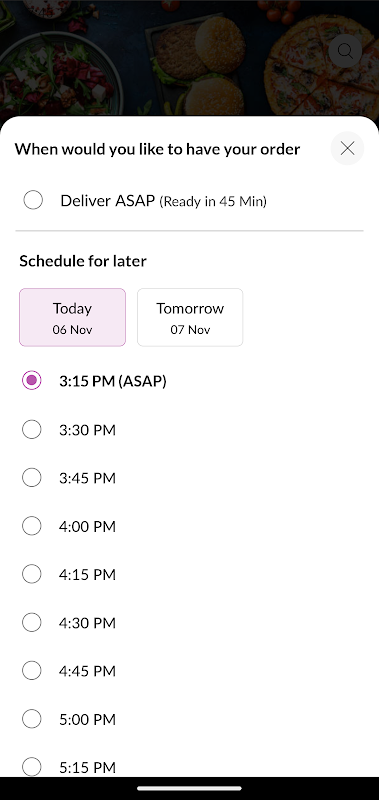Choose the Today 06 Nov tab
Screen dimensions: 379x800
(x=72, y=317)
